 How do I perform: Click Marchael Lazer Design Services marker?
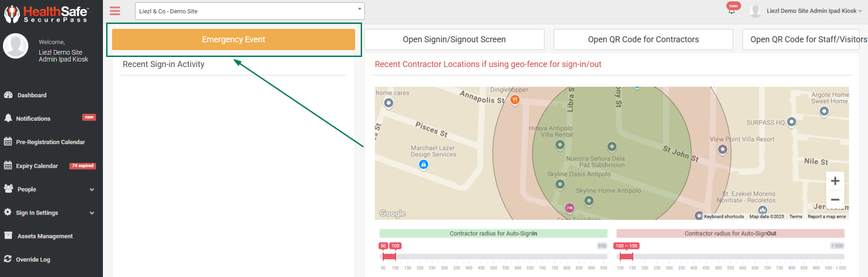click(424, 164)
